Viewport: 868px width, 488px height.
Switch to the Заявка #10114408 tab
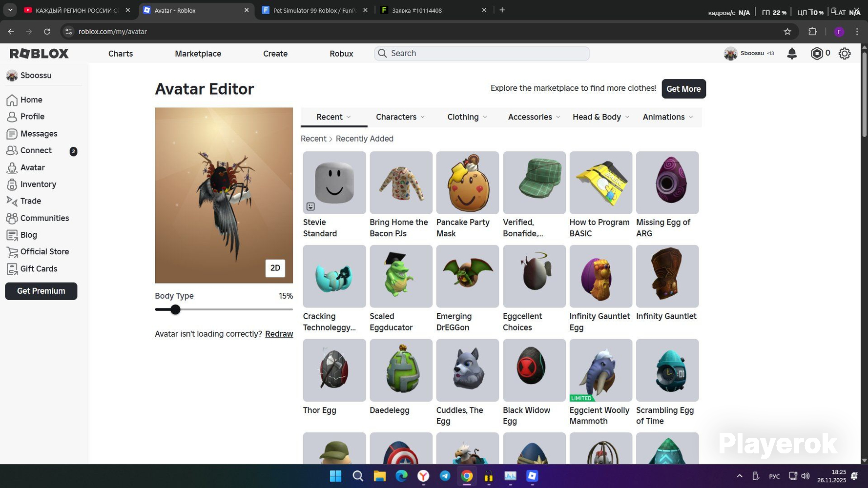[434, 10]
